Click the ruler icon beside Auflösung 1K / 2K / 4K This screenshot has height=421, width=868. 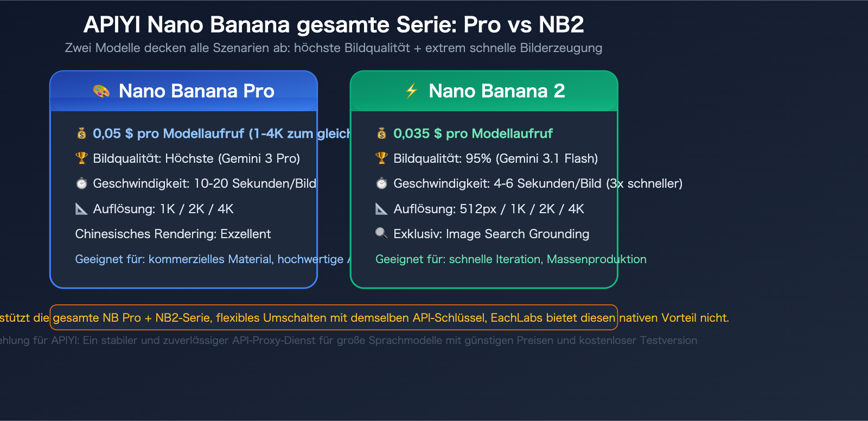click(x=81, y=209)
